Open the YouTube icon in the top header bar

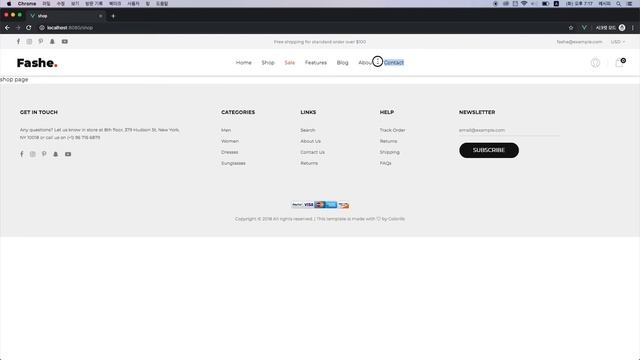[x=64, y=42]
